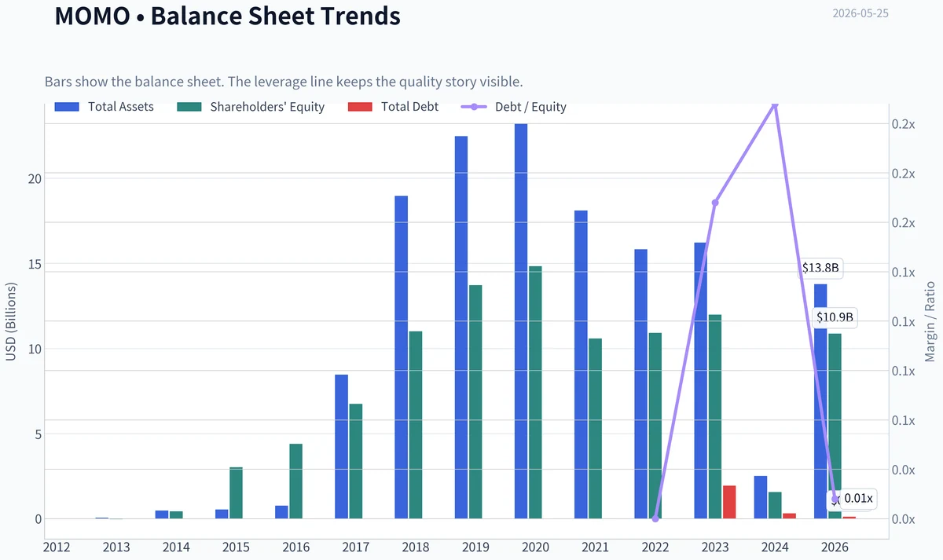Click the 2018 x-axis tick label
This screenshot has width=943, height=560.
[416, 547]
